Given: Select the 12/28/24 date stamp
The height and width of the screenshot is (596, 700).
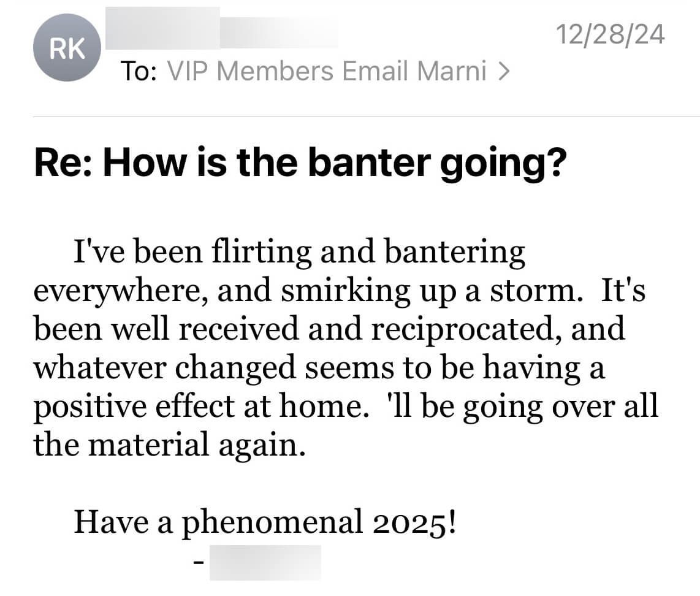Looking at the screenshot, I should [x=611, y=34].
